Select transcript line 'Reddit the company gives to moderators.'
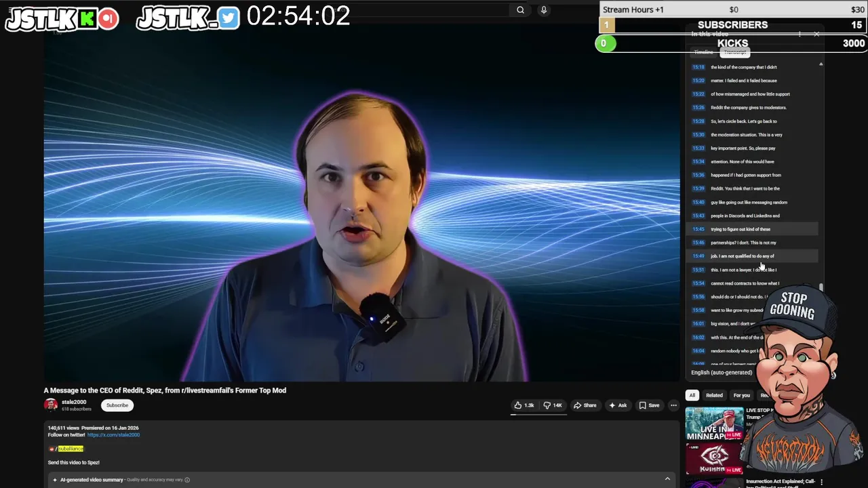The height and width of the screenshot is (488, 868). (749, 108)
